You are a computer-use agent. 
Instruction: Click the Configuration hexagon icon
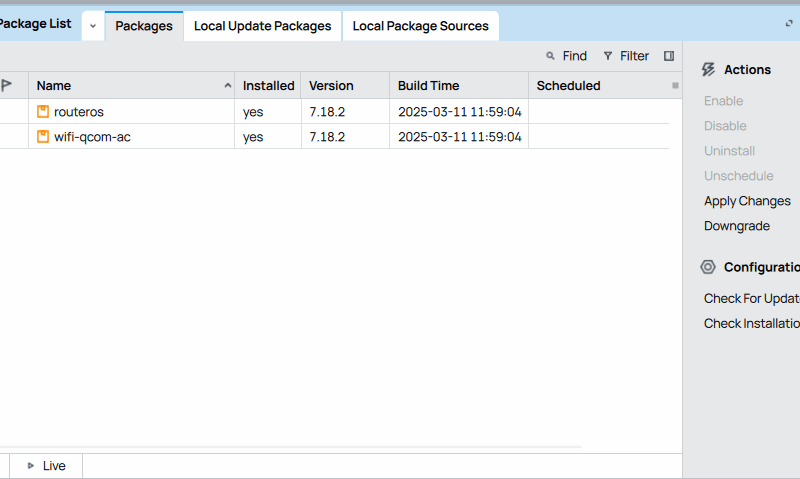tap(708, 267)
